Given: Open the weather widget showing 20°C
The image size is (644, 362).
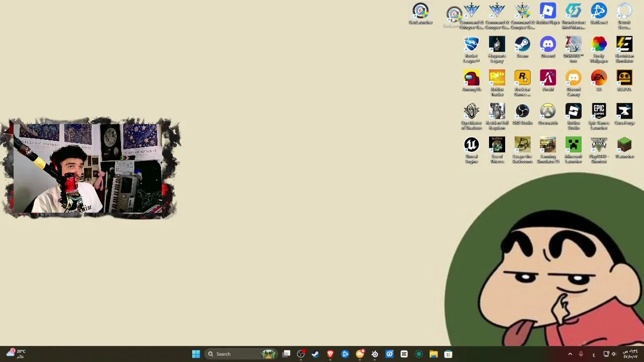Looking at the screenshot, I should (15, 353).
